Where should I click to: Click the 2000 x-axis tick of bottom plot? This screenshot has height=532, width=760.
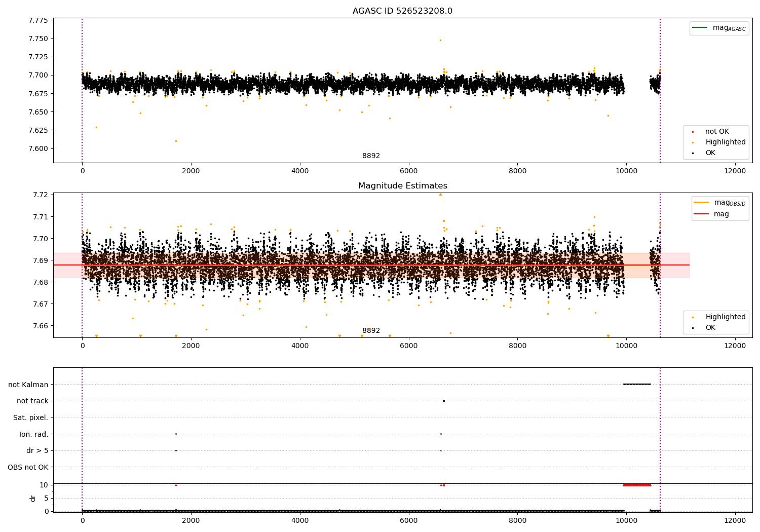coord(191,520)
